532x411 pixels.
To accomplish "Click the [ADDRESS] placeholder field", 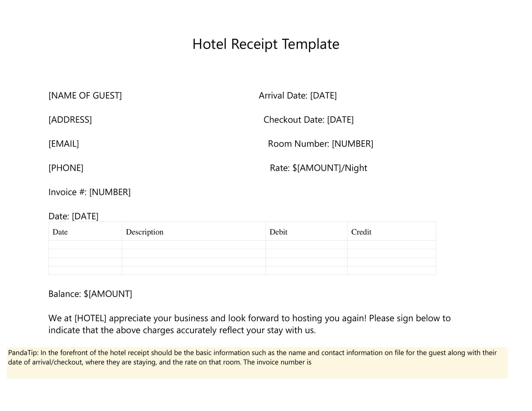I will pyautogui.click(x=70, y=119).
